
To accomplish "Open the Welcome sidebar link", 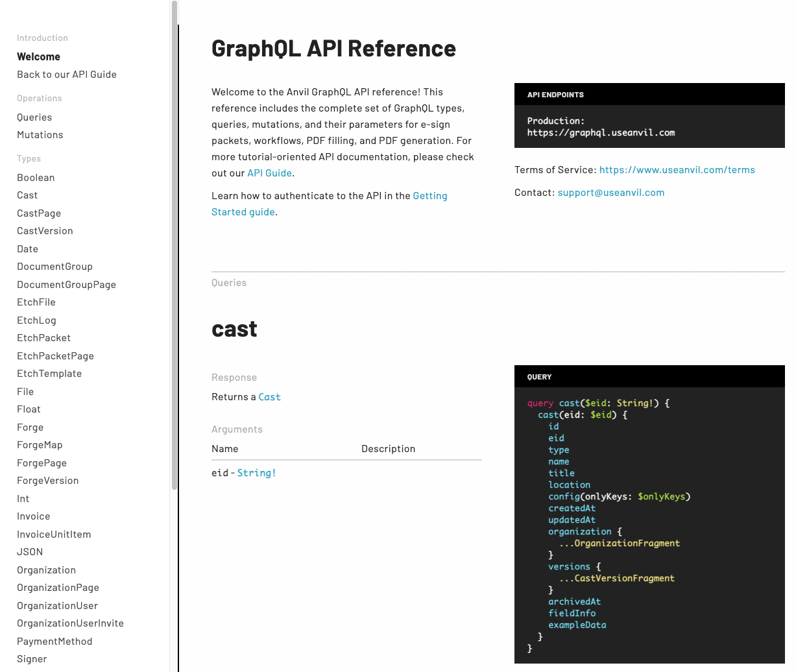I will click(x=38, y=57).
